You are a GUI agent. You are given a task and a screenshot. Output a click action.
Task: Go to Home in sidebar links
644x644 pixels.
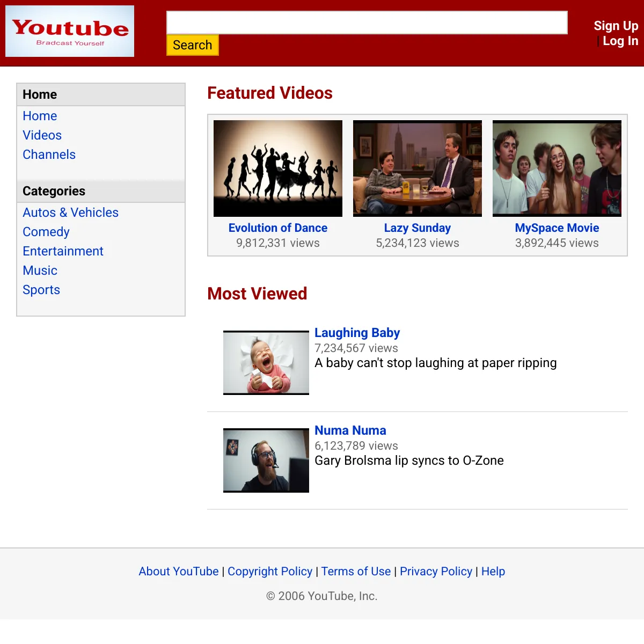[x=40, y=116]
